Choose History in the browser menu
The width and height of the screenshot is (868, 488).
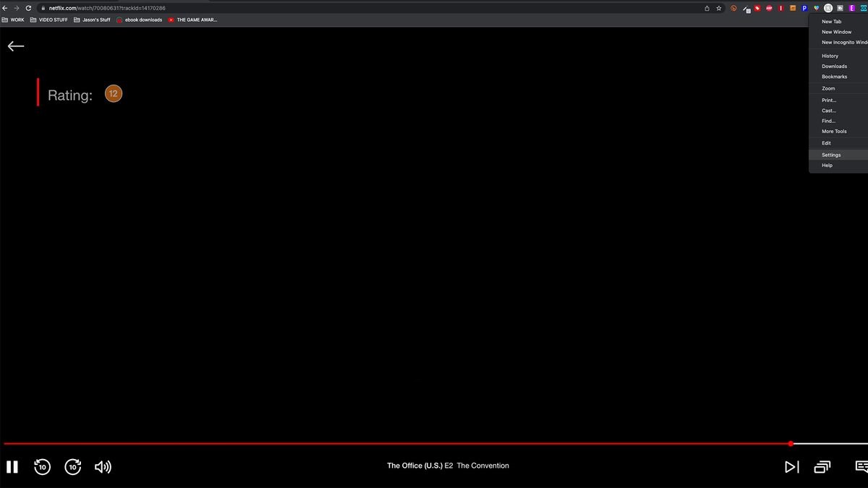(x=830, y=56)
